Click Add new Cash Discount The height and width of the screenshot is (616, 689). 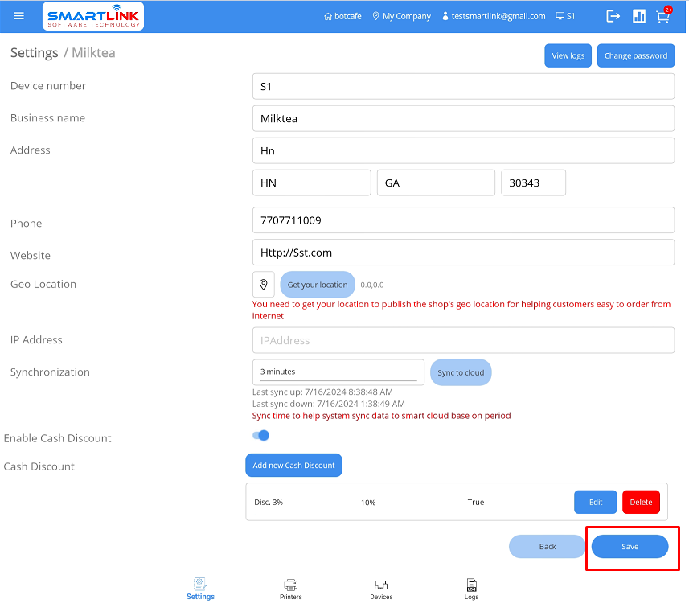click(x=293, y=466)
